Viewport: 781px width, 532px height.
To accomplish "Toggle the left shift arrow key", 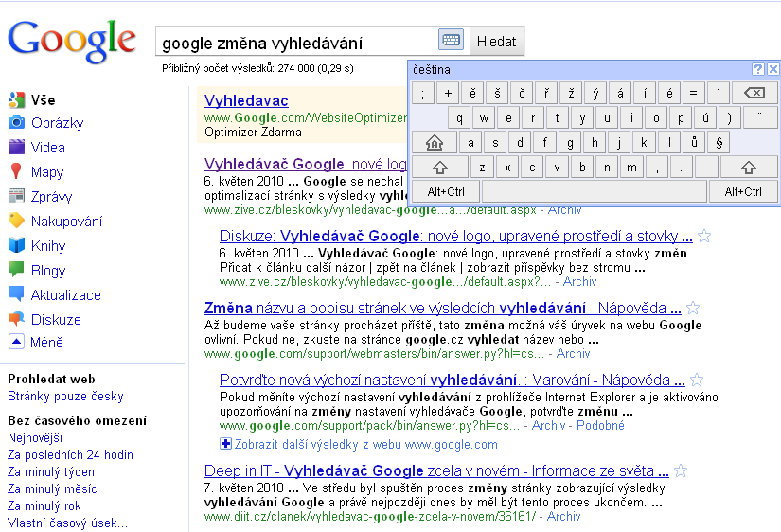I will 440,168.
